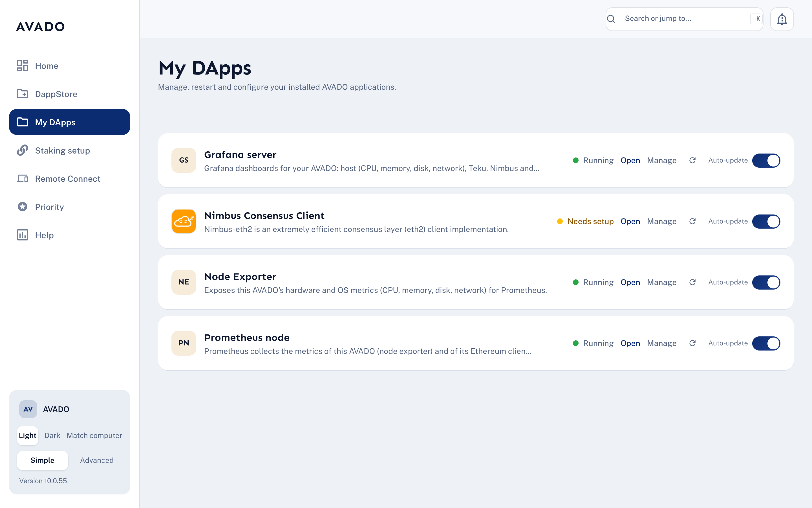
Task: Click the Prometheus node PN app icon
Action: (x=184, y=343)
